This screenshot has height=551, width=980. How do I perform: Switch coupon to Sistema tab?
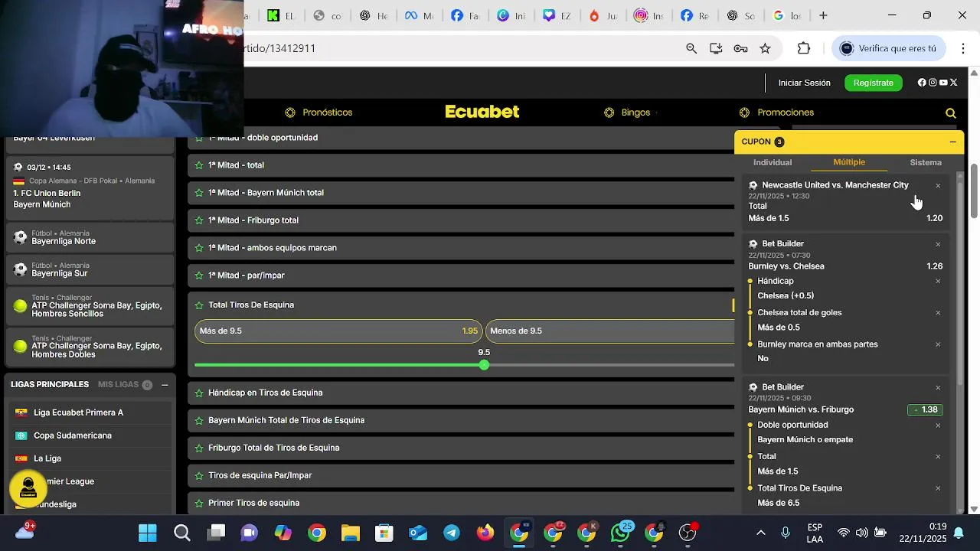926,162
